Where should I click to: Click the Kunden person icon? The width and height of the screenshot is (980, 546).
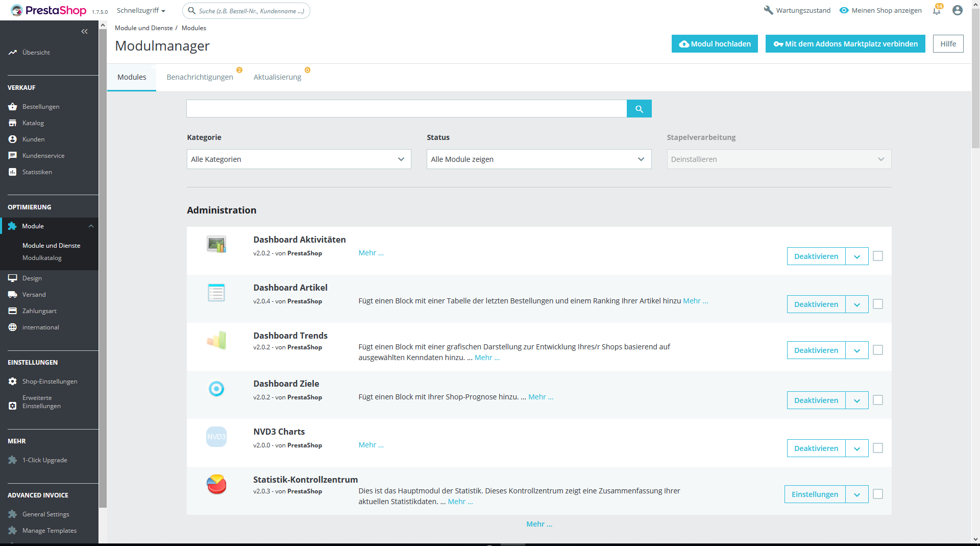coord(13,139)
